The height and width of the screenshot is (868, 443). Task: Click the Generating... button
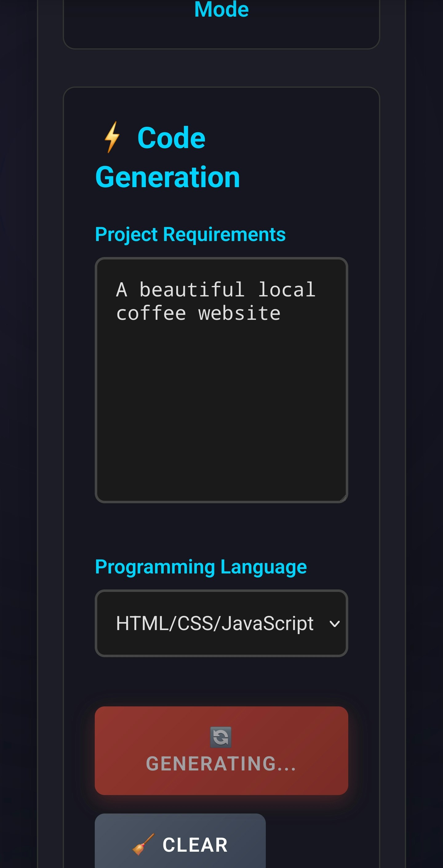click(x=221, y=751)
